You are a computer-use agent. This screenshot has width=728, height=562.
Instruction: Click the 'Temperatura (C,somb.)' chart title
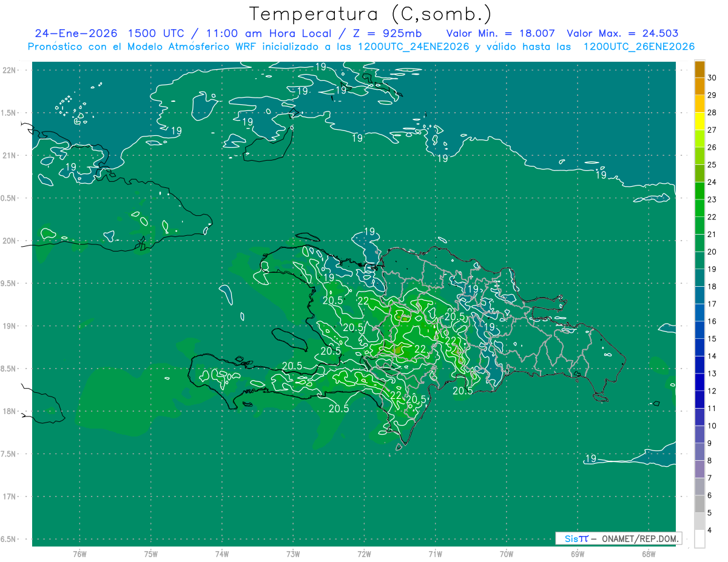point(370,14)
